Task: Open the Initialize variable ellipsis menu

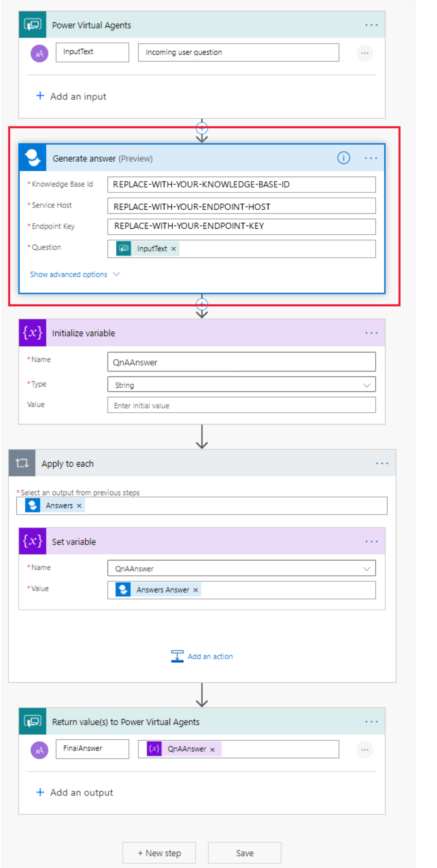Action: [371, 333]
